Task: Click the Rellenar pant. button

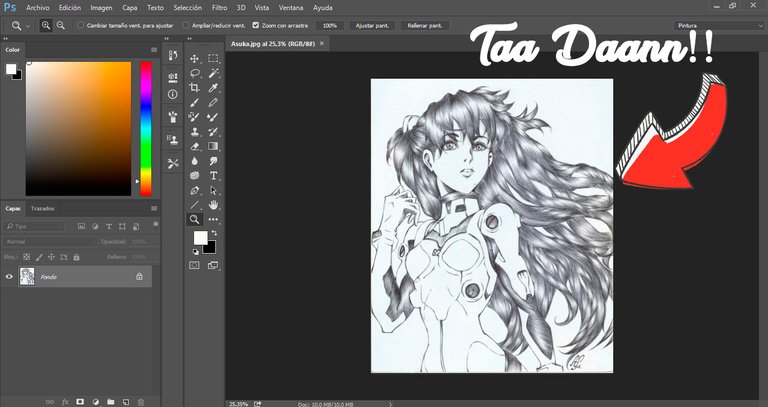Action: (x=425, y=25)
